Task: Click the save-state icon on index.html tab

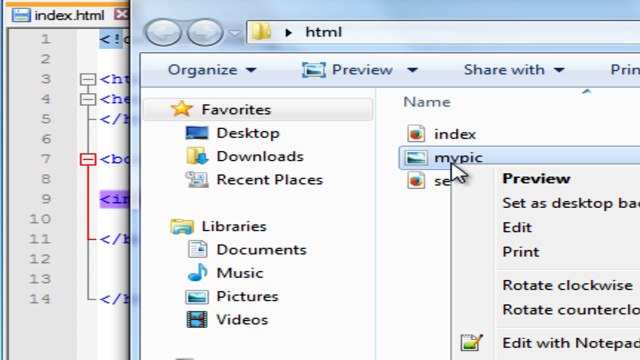Action: (21, 15)
